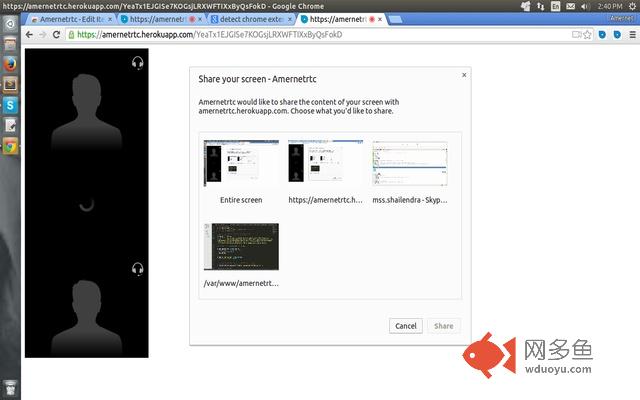Open the sound volume indicator
Screen dimensions: 640x400
(x=585, y=6)
